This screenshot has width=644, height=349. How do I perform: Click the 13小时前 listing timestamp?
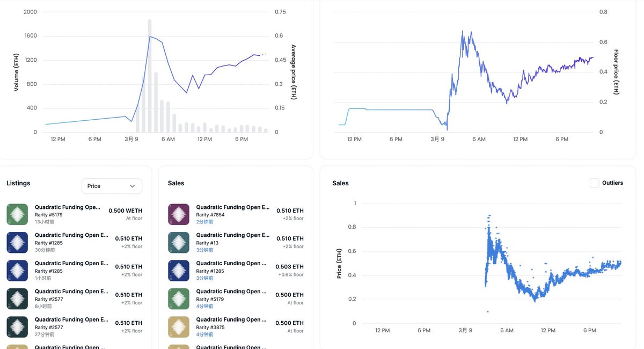[x=45, y=222]
